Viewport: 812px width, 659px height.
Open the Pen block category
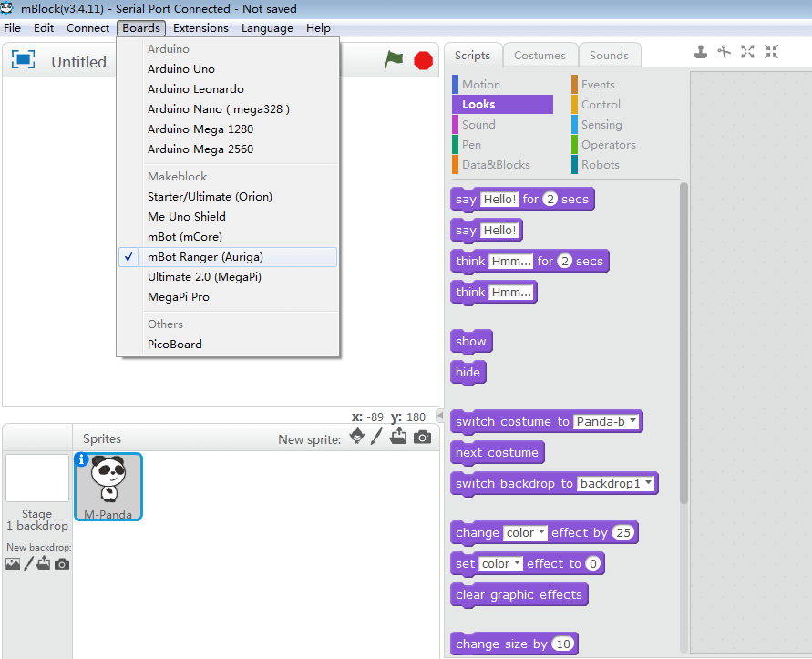[x=502, y=145]
